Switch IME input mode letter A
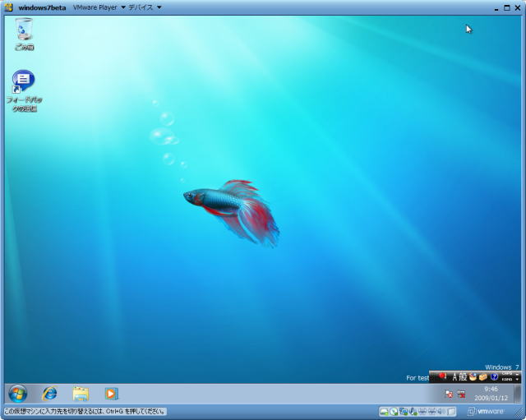The width and height of the screenshot is (526, 420). coord(455,377)
